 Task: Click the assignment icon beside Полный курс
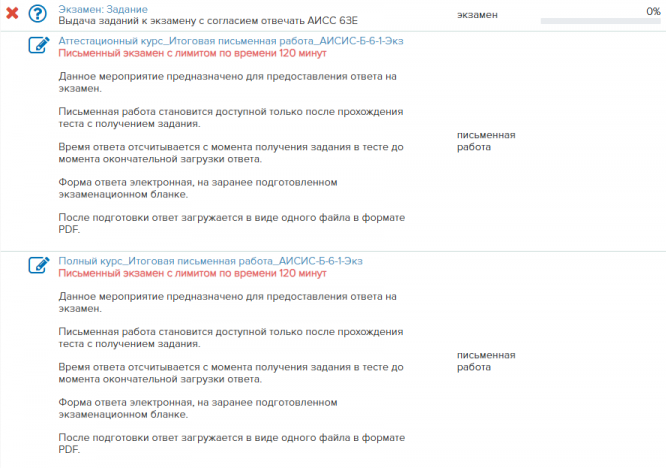point(38,265)
